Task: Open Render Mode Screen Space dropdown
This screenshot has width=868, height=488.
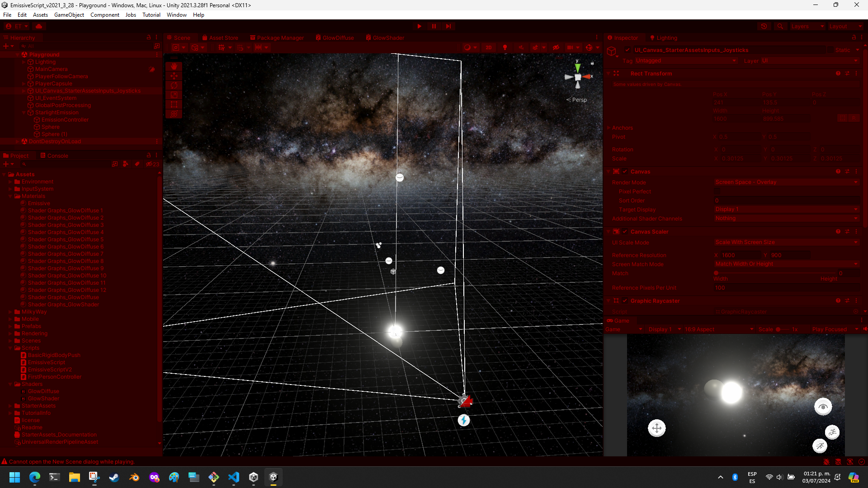Action: click(x=786, y=182)
